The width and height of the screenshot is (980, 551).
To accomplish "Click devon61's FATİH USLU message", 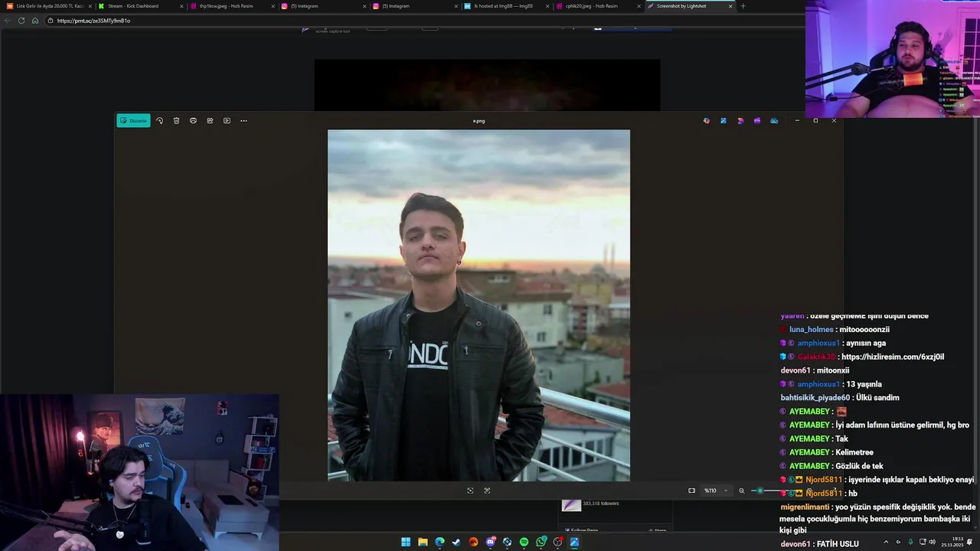I will [x=838, y=544].
